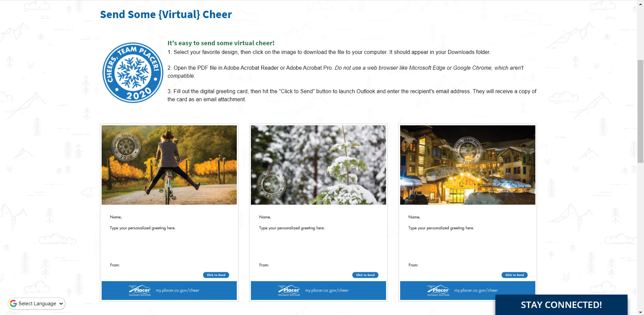Open my.placer.ca.gov/cheer link on snowy tree card
The width and height of the screenshot is (644, 315).
point(327,291)
